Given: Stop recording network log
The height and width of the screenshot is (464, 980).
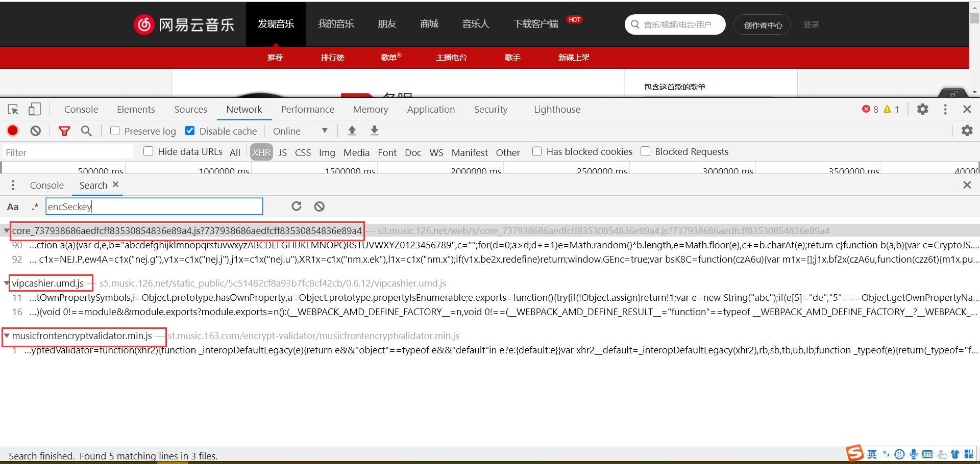Looking at the screenshot, I should [13, 131].
